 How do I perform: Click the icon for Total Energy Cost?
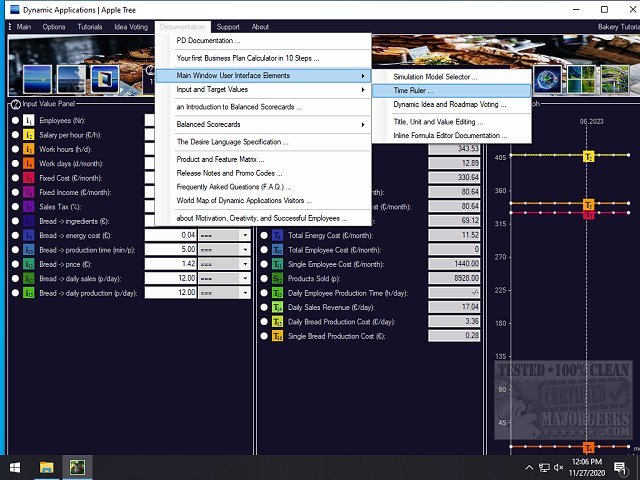click(x=278, y=236)
